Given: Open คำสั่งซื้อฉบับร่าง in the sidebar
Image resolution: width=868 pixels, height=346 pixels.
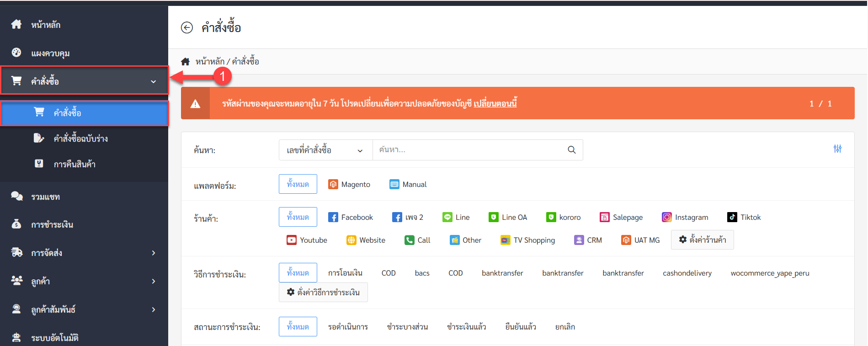Looking at the screenshot, I should pyautogui.click(x=80, y=138).
